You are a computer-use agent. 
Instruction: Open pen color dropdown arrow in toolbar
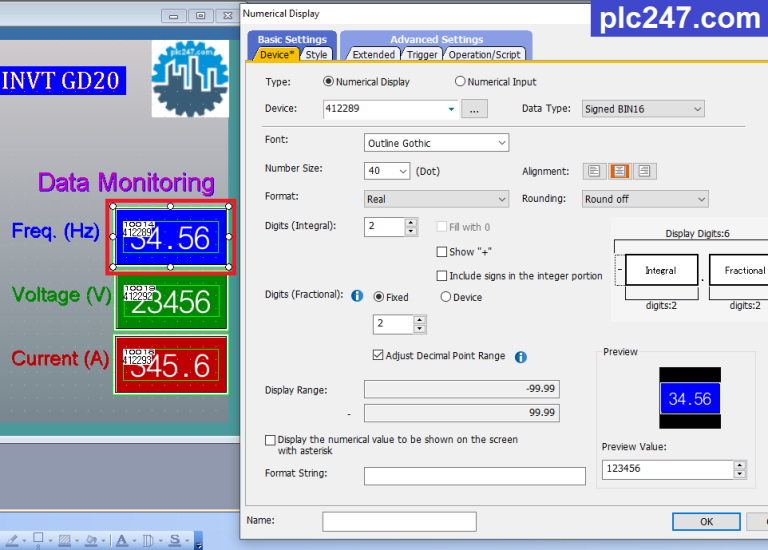click(x=24, y=541)
